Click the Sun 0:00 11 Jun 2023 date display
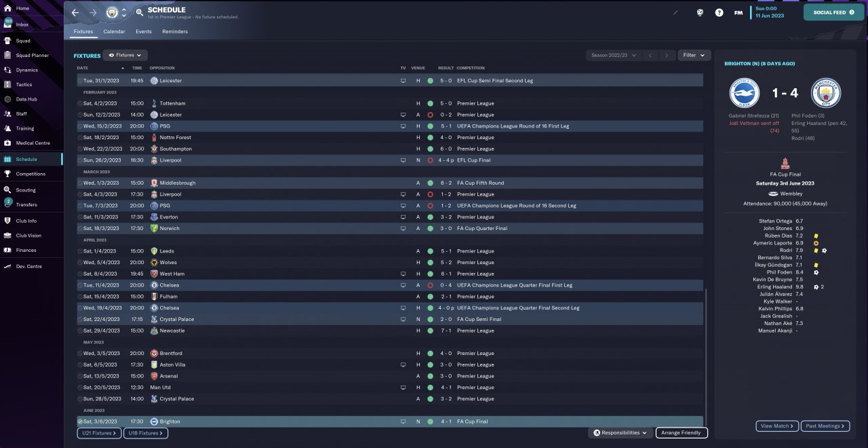Image resolution: width=868 pixels, height=448 pixels. (x=770, y=12)
